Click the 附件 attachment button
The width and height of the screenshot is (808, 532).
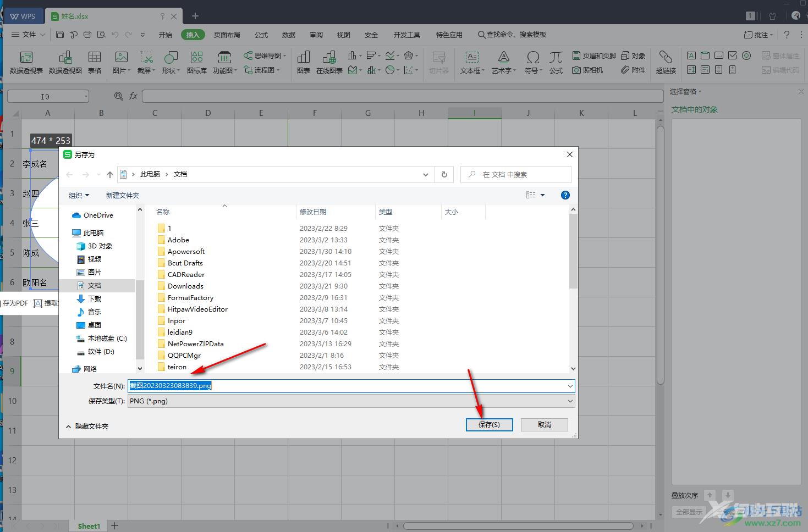(633, 70)
